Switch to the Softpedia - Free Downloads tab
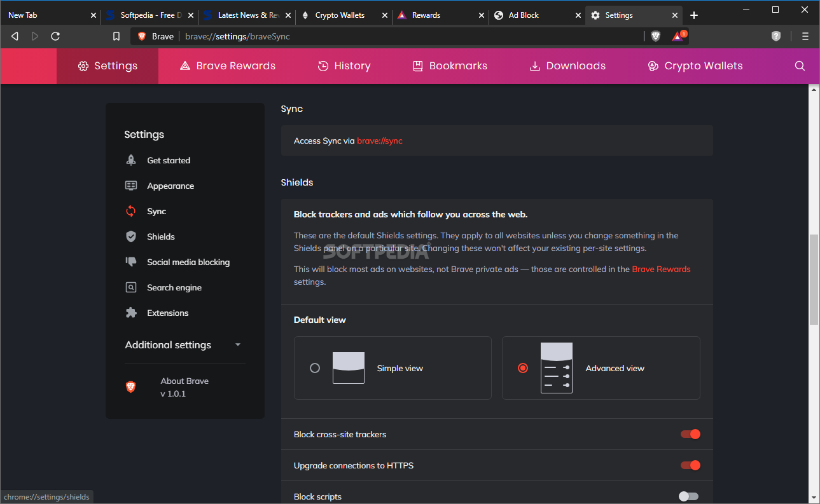The width and height of the screenshot is (820, 504). (x=149, y=15)
